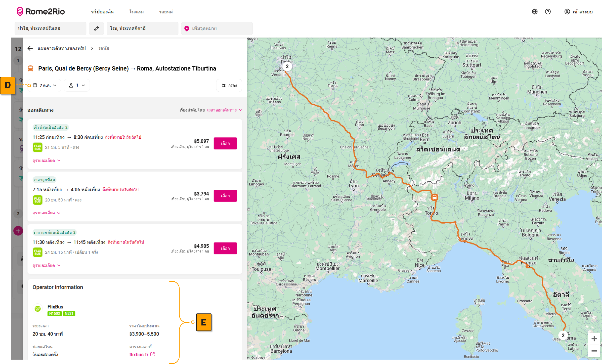Click the back arrow beside trip itinerary

click(30, 48)
